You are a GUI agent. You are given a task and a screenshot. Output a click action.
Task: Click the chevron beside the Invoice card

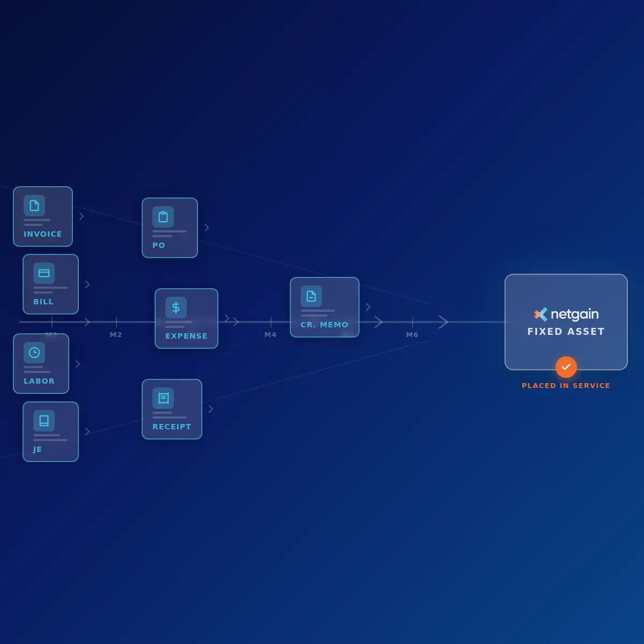[82, 216]
